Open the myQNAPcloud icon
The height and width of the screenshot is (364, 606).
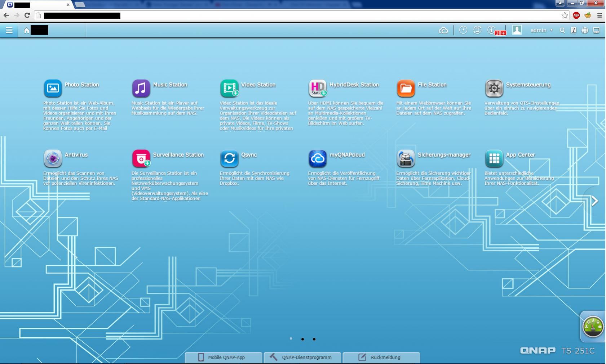pyautogui.click(x=318, y=159)
